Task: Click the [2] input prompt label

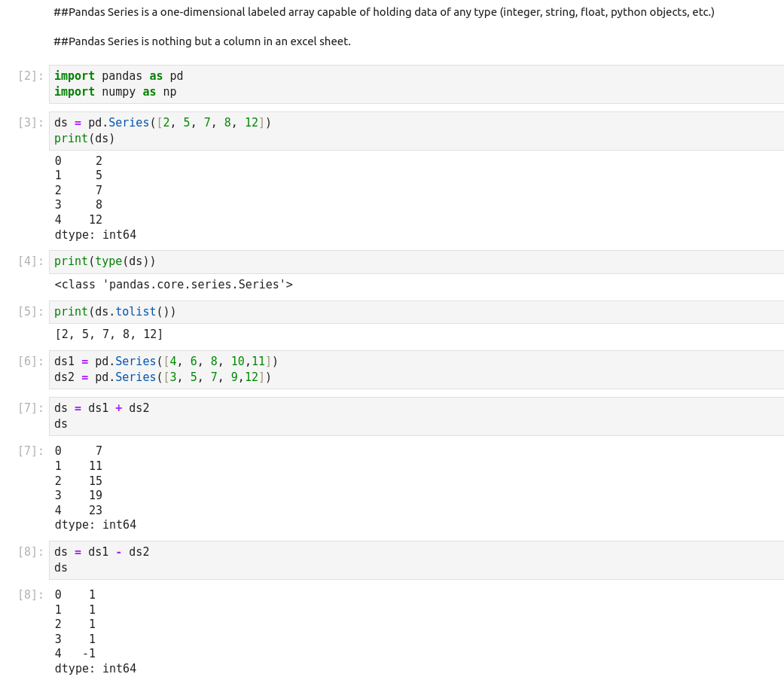Action: (31, 76)
